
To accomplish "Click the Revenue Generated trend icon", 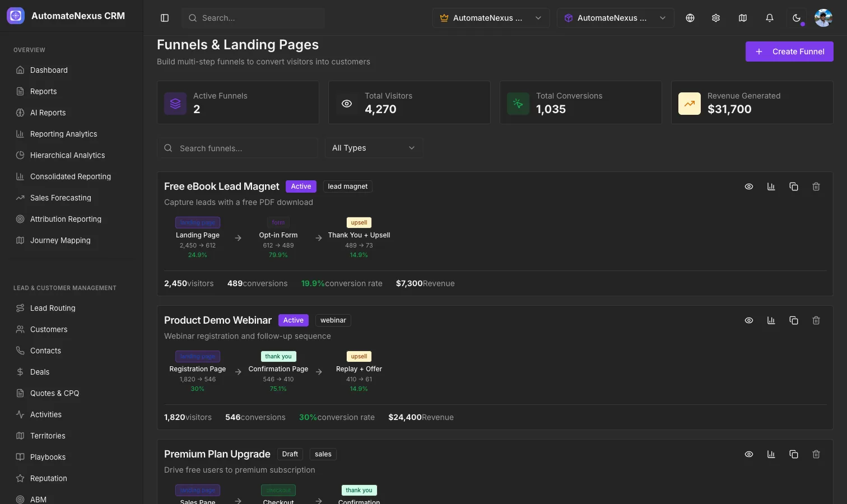I will (x=690, y=104).
